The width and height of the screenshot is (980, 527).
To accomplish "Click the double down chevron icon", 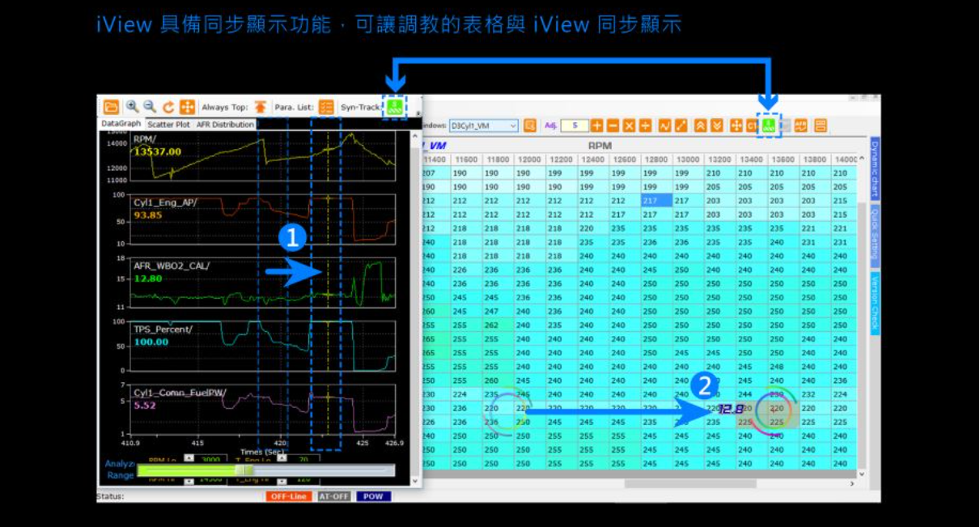I will tap(717, 125).
